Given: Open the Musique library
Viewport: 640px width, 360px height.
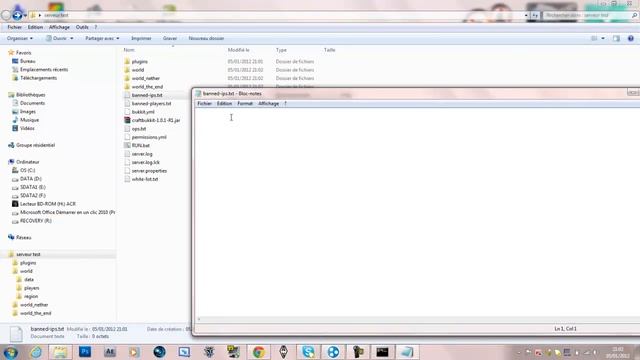Looking at the screenshot, I should 25,120.
